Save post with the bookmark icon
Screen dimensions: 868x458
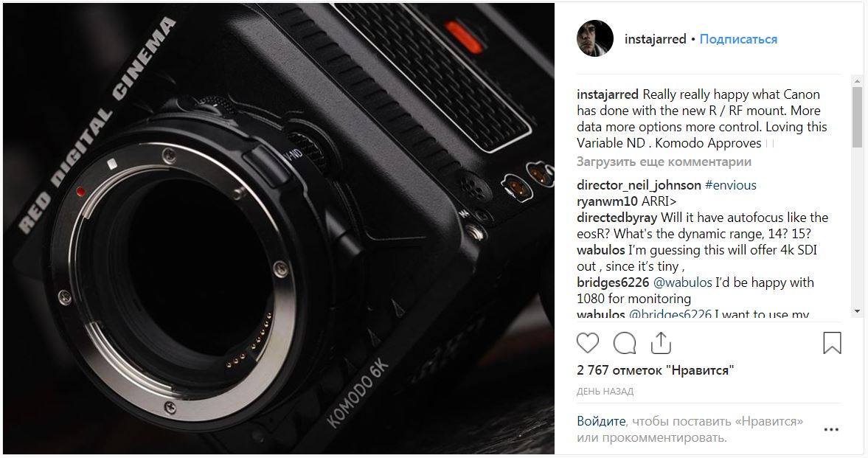[x=832, y=344]
